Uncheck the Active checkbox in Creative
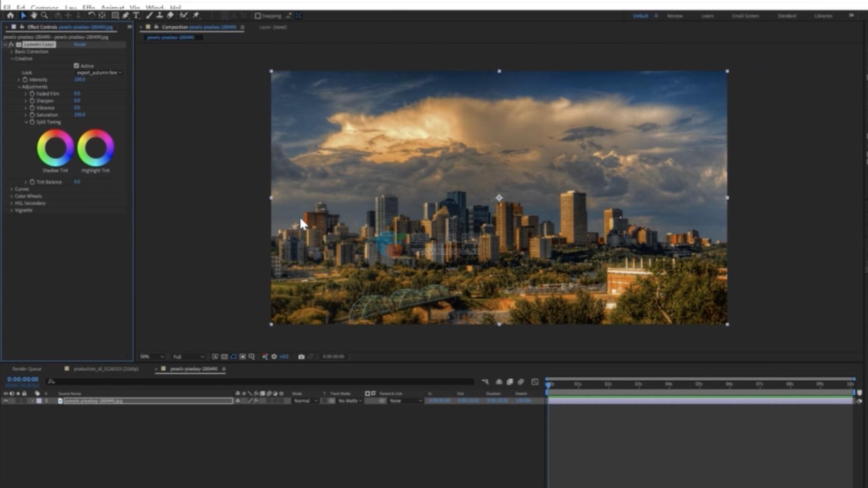 [76, 66]
